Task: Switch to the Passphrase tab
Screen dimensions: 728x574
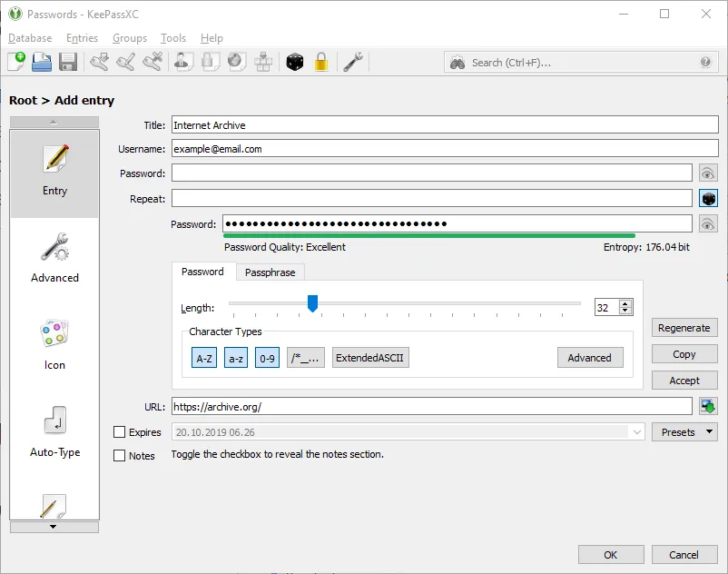Action: point(271,272)
